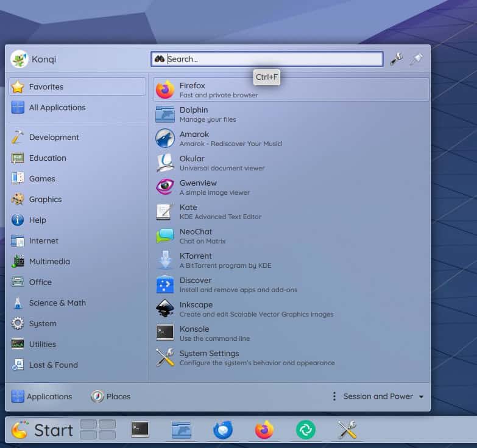Browse the Games category
This screenshot has width=477, height=448.
tap(77, 178)
